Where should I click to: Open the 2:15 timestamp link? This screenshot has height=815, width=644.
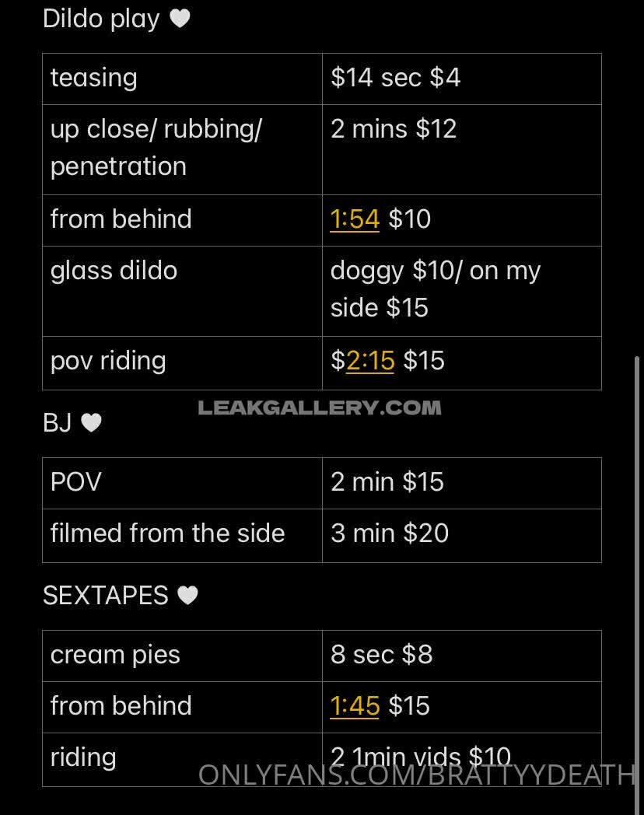(x=370, y=361)
